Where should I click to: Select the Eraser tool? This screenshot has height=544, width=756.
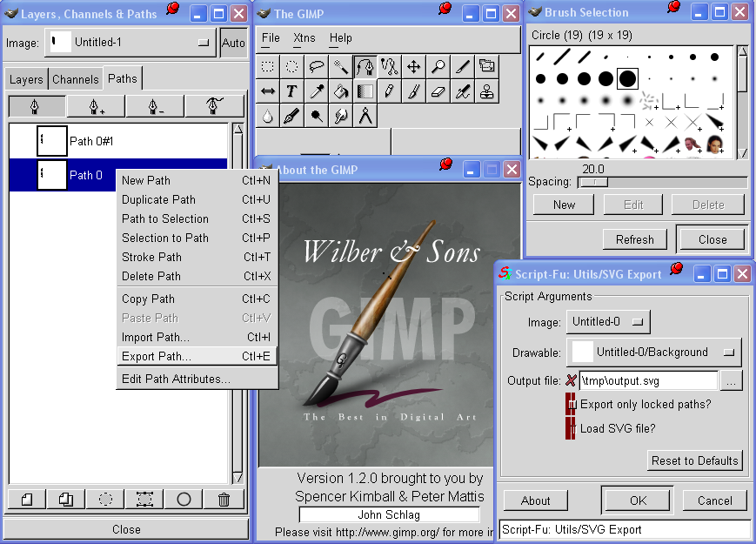[438, 91]
